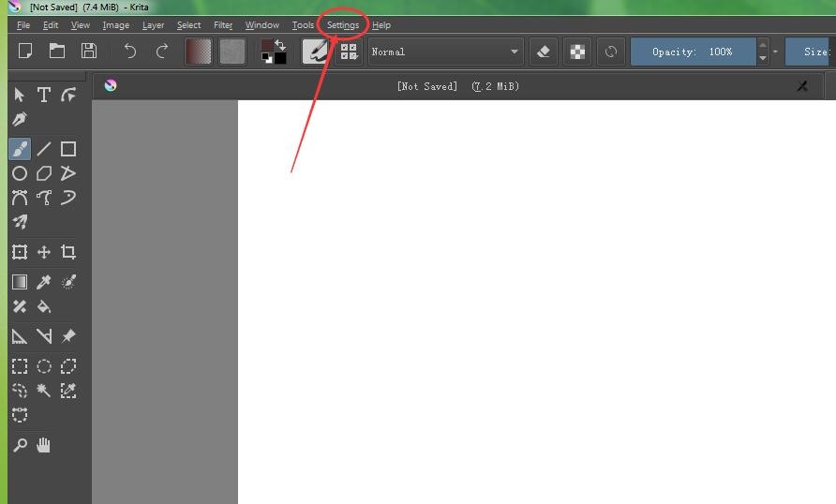Select the Polyline tool

[68, 173]
